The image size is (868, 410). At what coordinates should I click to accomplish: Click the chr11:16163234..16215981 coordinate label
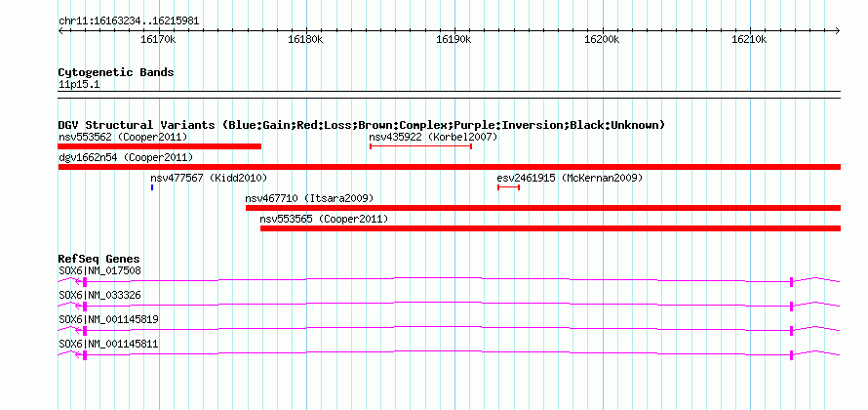click(x=129, y=21)
